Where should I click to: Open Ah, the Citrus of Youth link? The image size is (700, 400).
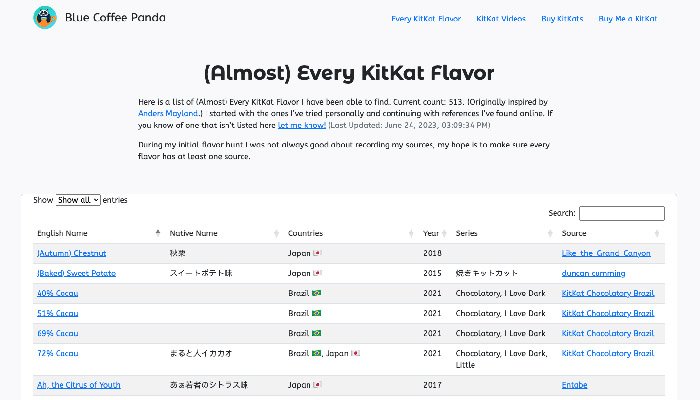(79, 385)
